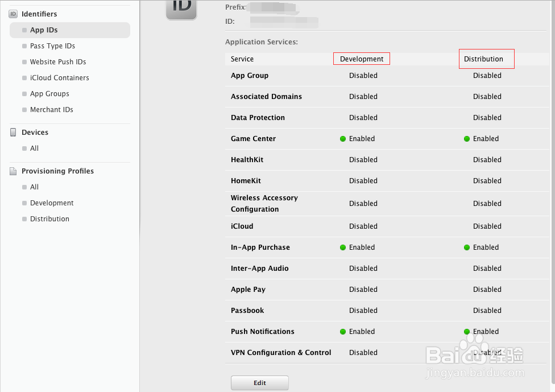
Task: Click the Edit button
Action: (260, 383)
